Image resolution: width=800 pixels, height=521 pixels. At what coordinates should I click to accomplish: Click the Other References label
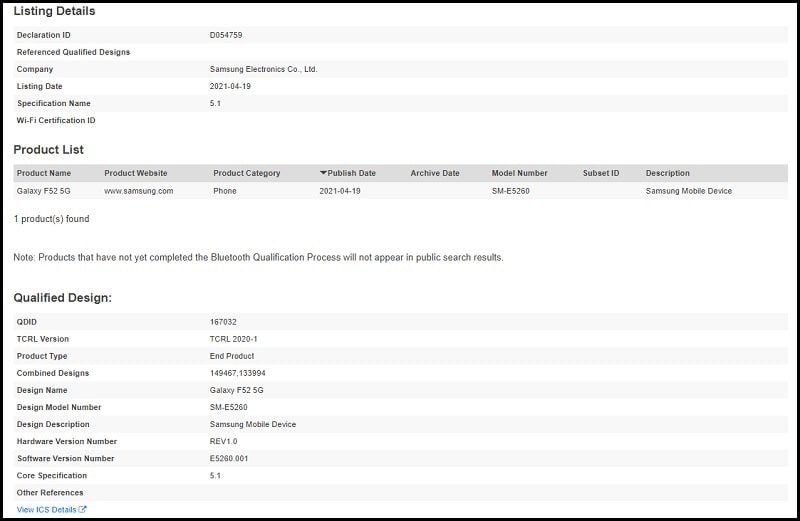50,492
